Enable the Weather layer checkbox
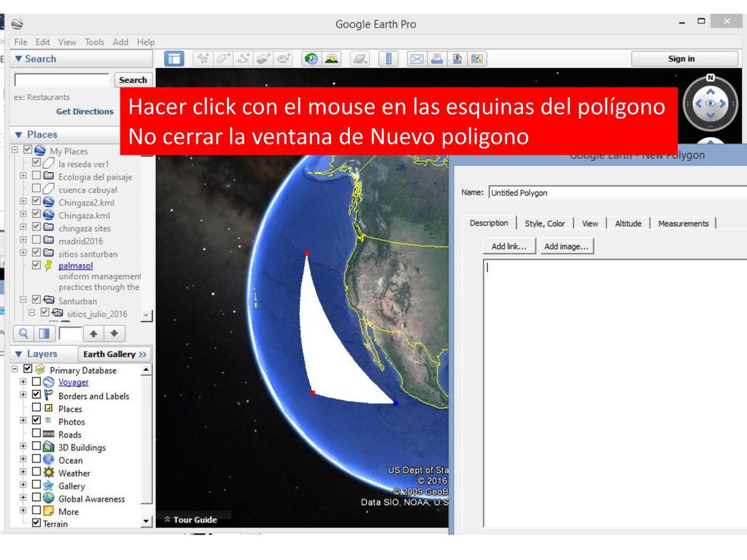This screenshot has height=560, width=747. click(x=36, y=472)
